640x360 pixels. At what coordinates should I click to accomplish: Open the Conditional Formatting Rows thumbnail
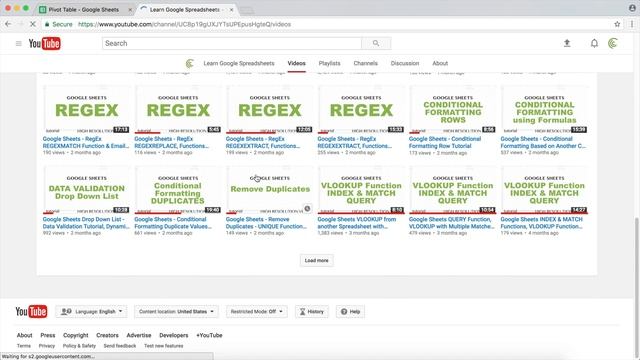pos(453,109)
